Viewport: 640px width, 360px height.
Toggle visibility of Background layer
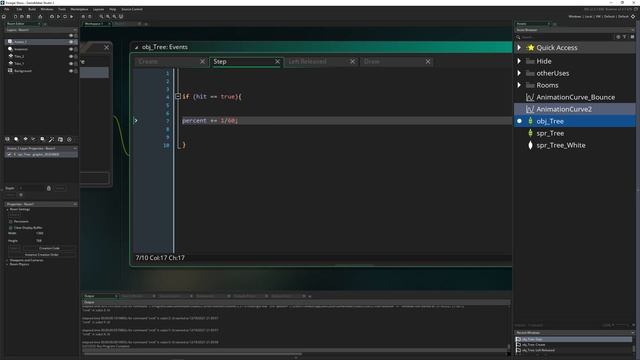(x=71, y=71)
